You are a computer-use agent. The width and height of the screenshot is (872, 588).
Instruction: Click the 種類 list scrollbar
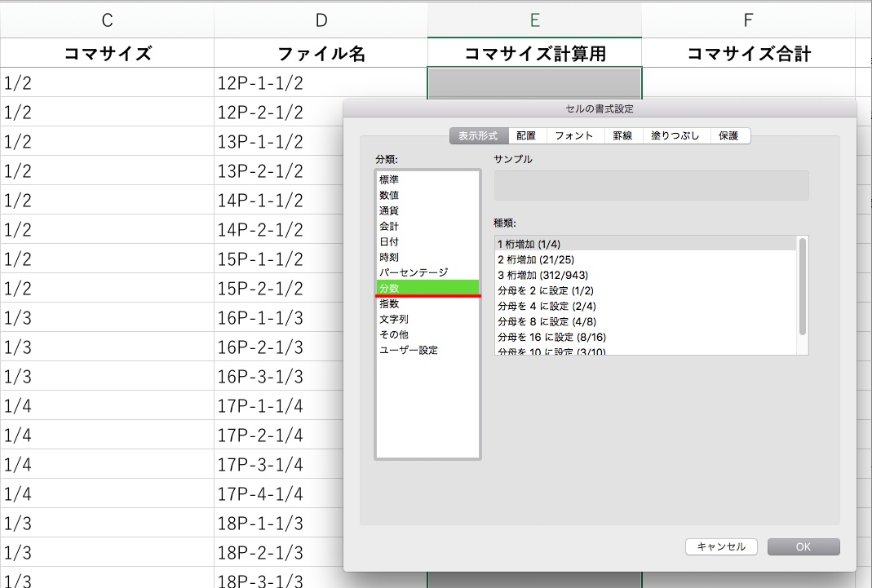pos(803,285)
